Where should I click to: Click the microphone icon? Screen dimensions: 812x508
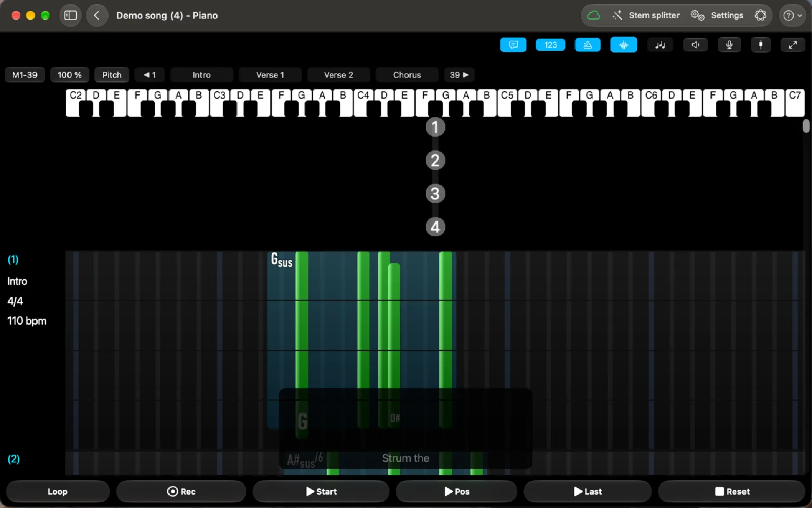click(729, 45)
